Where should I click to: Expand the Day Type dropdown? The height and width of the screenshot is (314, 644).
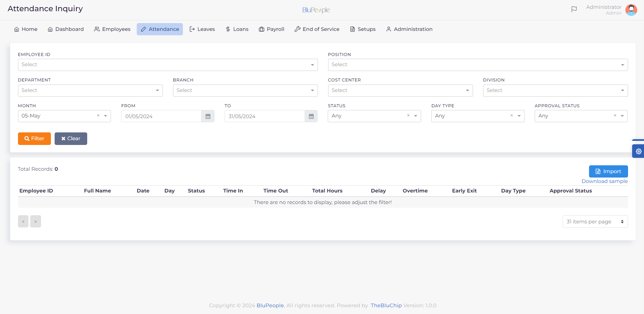[x=519, y=116]
